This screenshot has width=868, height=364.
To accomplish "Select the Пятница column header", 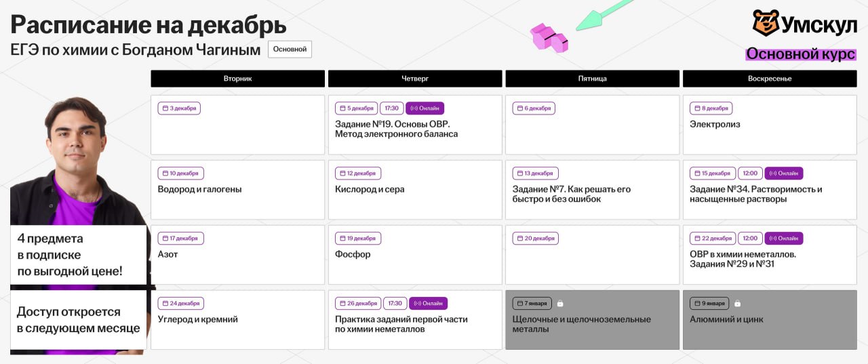I will coord(592,79).
